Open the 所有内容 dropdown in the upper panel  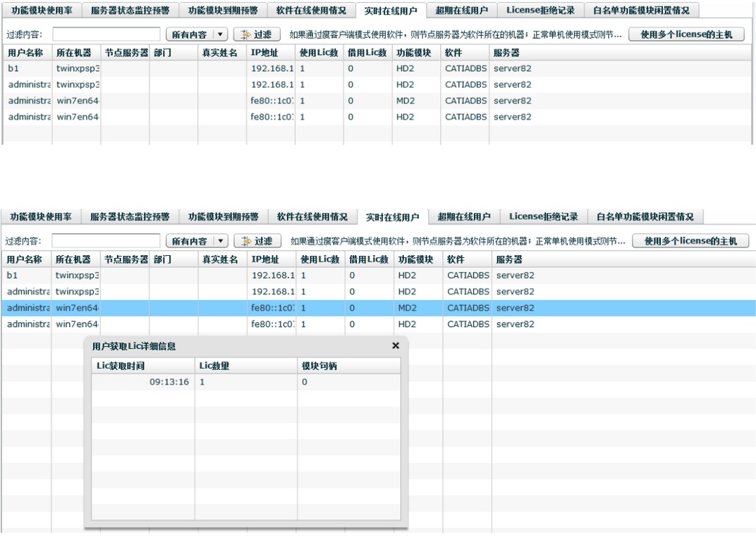219,35
